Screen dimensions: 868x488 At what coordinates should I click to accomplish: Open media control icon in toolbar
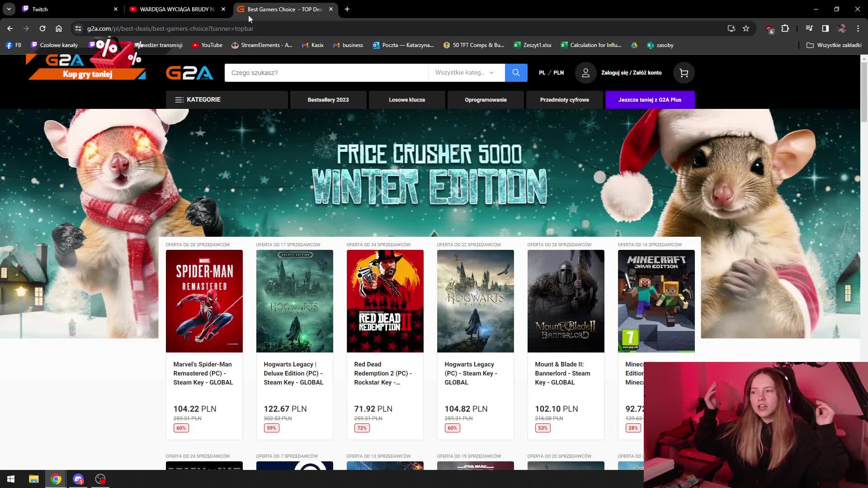click(809, 28)
